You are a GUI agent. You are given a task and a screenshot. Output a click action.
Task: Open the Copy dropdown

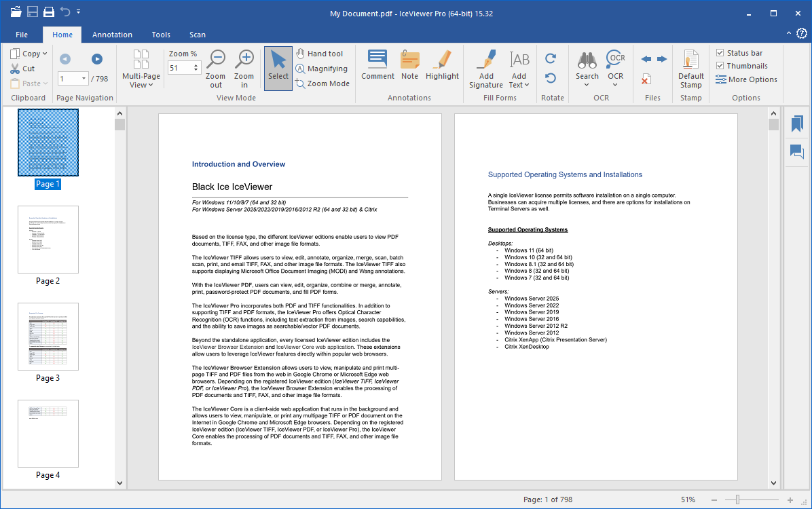point(29,54)
